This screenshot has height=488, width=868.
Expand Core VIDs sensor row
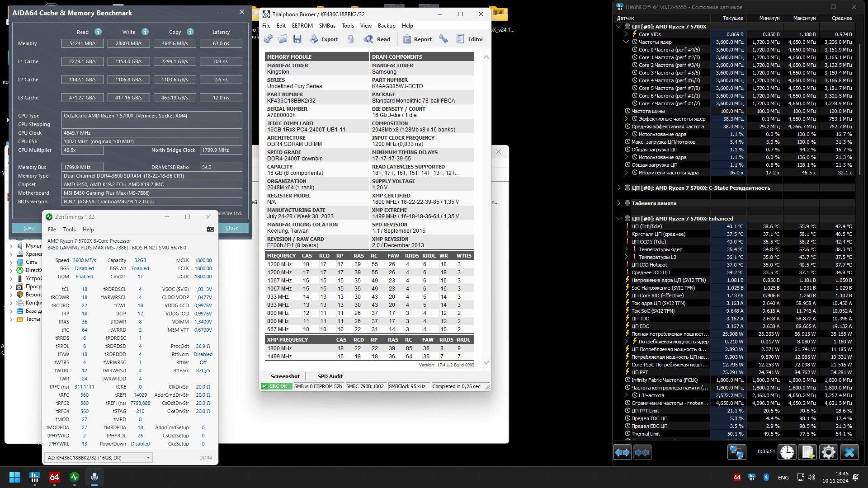tap(626, 34)
